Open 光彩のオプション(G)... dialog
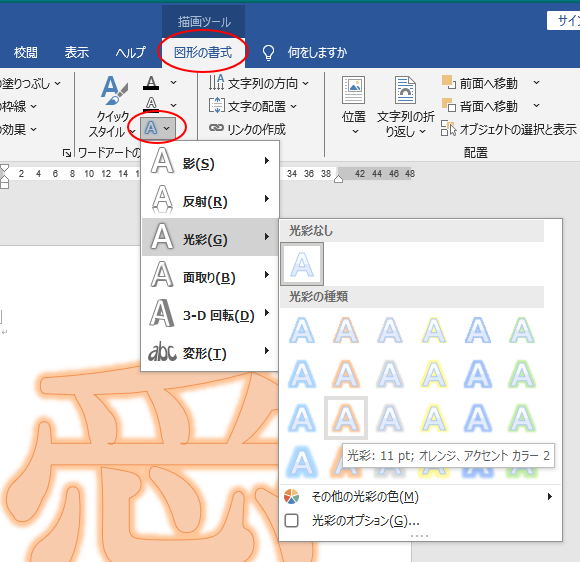 click(420, 521)
